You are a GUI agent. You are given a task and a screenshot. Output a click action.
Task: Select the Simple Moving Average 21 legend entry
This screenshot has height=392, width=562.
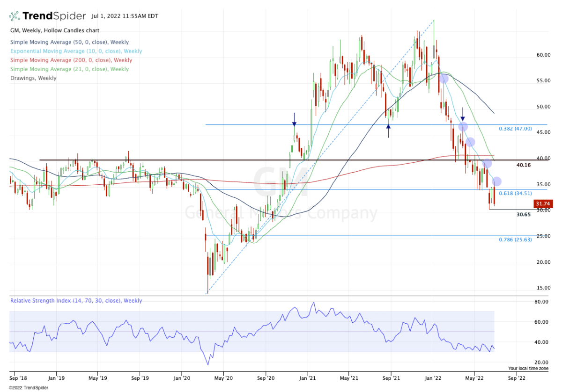tap(69, 69)
